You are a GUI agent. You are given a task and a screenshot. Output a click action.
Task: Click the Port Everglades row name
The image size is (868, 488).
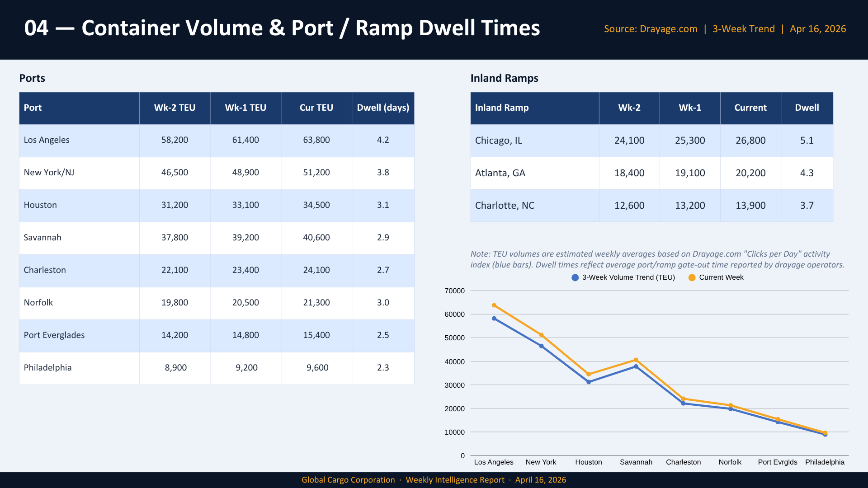[x=54, y=335]
